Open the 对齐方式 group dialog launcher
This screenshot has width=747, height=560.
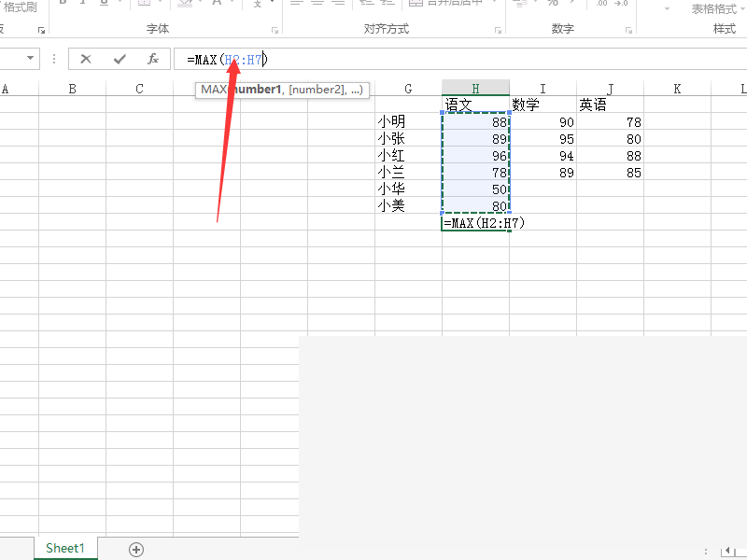[498, 30]
